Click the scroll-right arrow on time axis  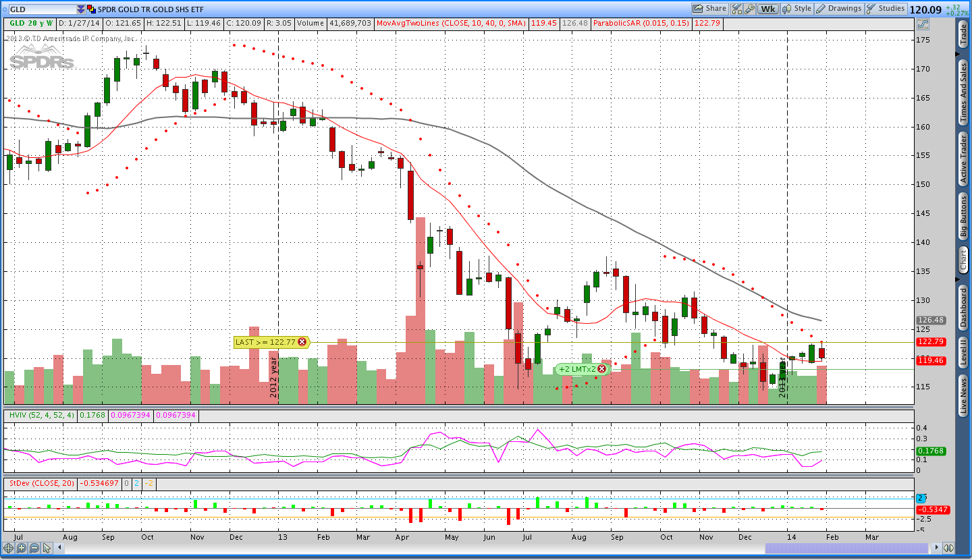936,548
